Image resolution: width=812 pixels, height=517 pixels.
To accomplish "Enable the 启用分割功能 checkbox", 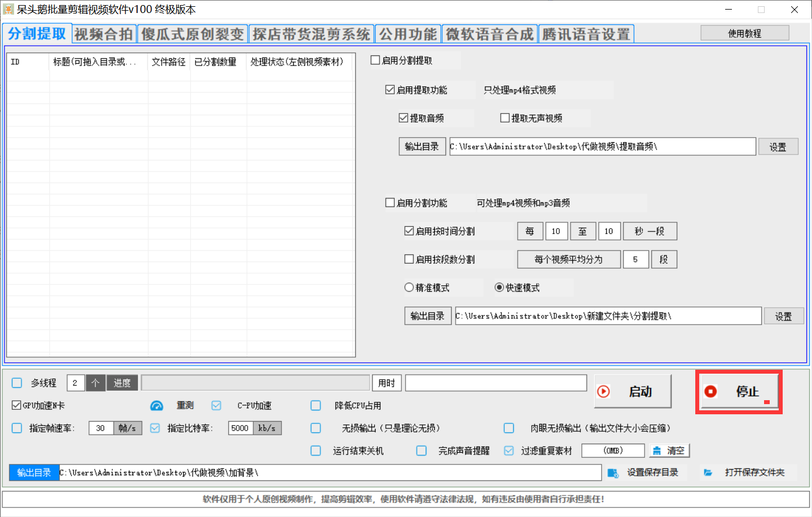I will (390, 202).
